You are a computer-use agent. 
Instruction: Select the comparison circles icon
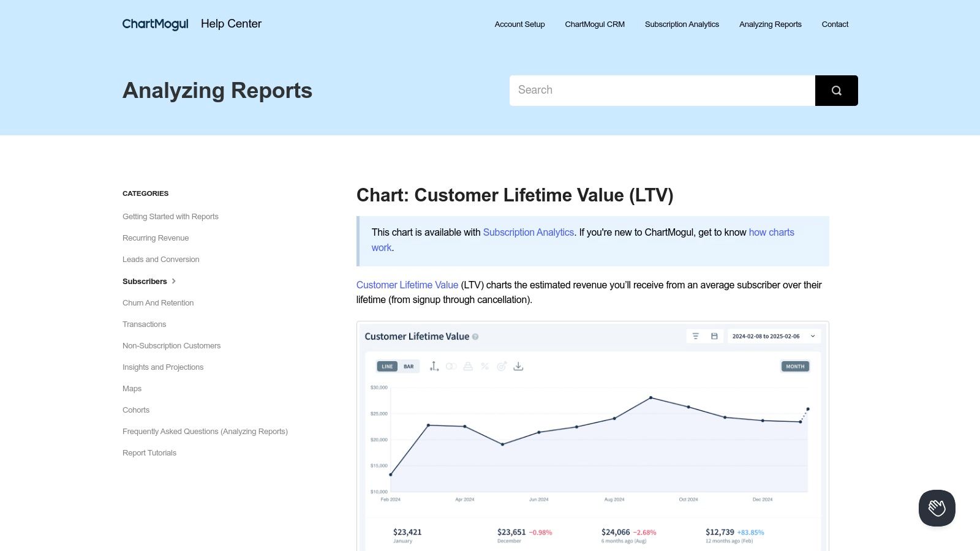tap(451, 366)
